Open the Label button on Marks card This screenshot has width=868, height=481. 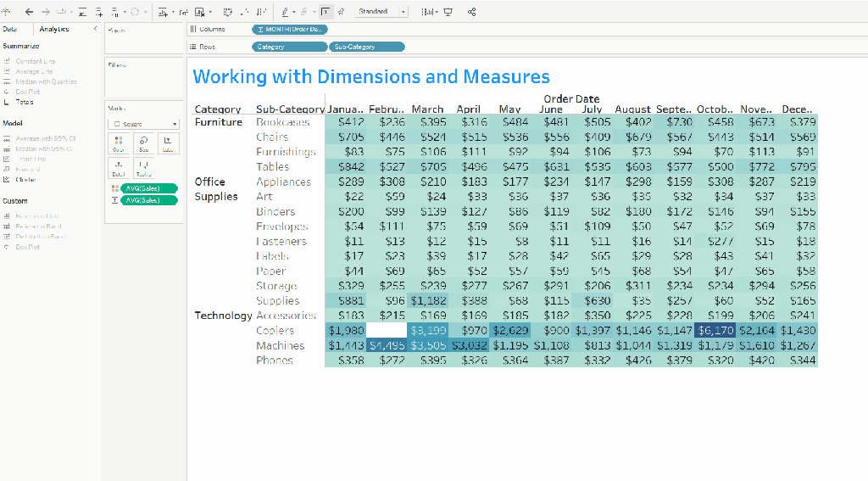click(x=167, y=143)
